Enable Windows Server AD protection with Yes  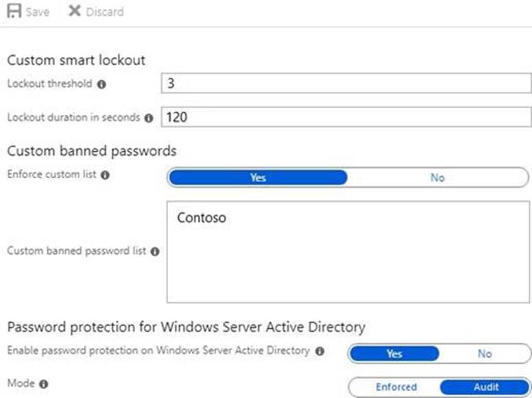[394, 353]
